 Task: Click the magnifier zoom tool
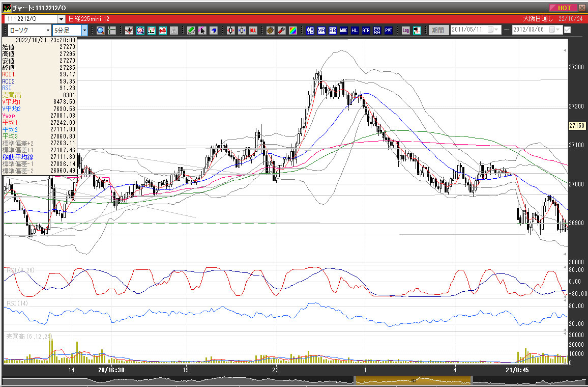pyautogui.click(x=101, y=31)
